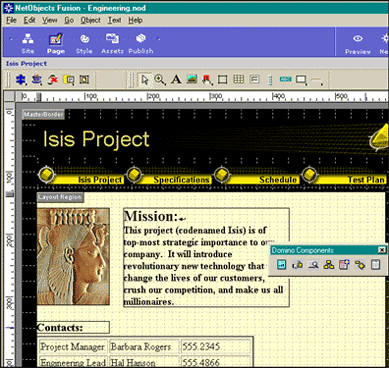Viewport: 389px width, 368px height.
Task: Select the Picture tool
Action: 192,80
